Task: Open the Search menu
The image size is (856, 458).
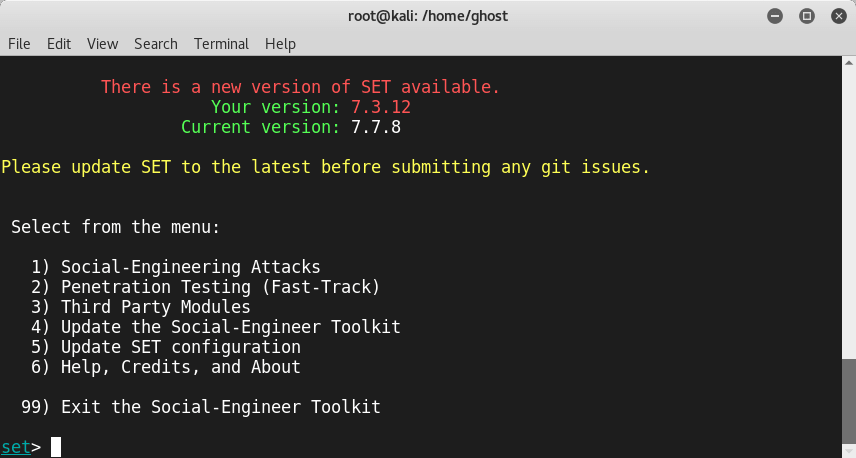Action: (156, 44)
